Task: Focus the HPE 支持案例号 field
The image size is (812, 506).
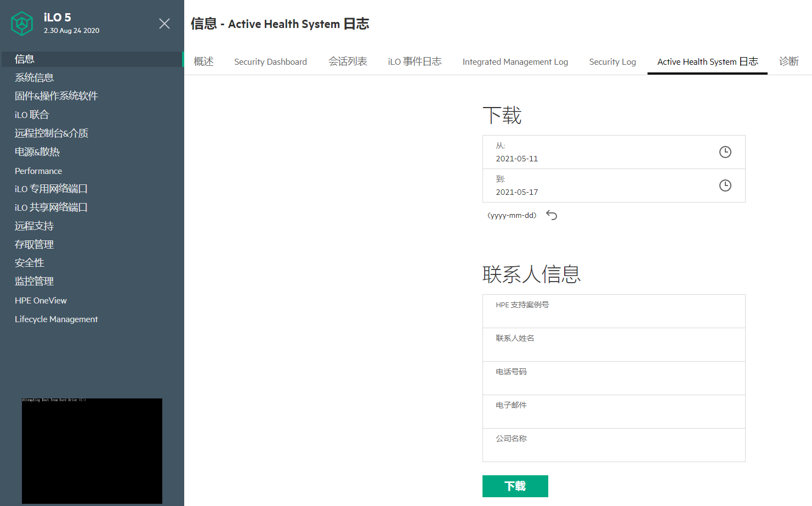Action: [x=614, y=311]
